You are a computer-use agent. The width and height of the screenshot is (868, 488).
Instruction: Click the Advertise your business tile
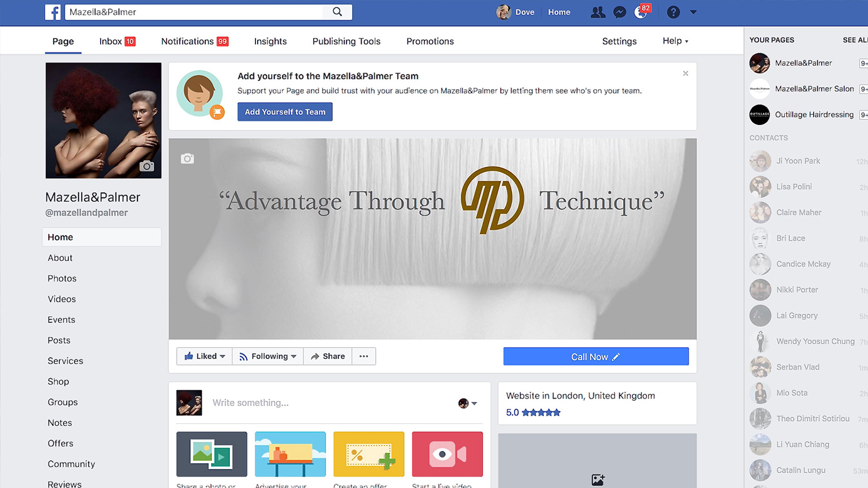[x=290, y=454]
